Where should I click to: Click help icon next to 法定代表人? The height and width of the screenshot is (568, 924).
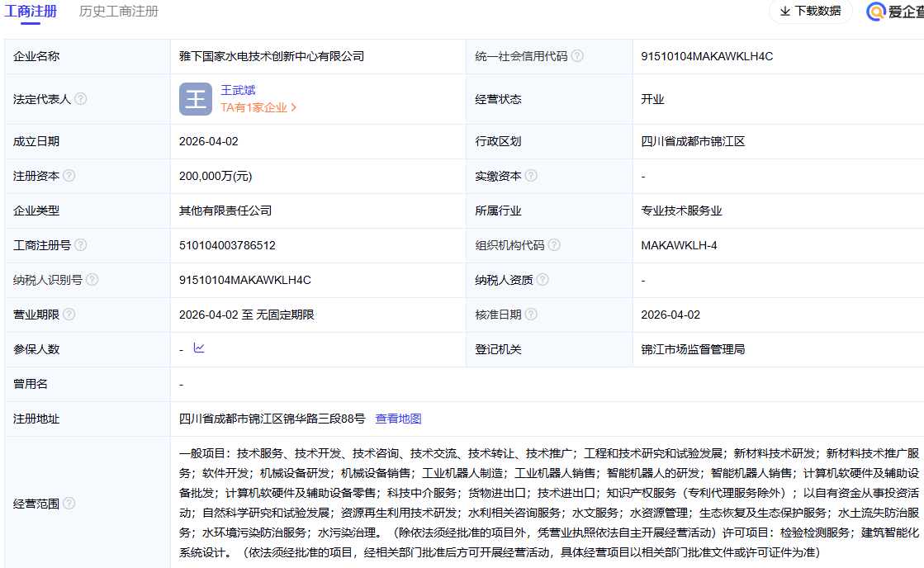coord(80,98)
